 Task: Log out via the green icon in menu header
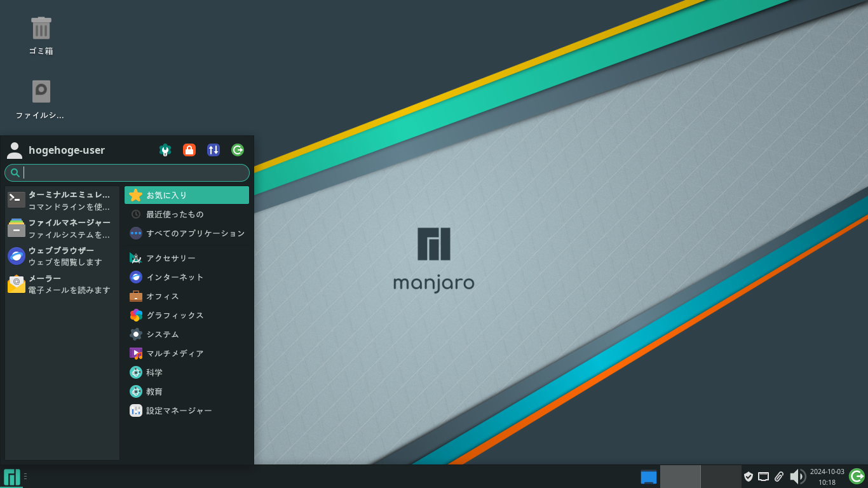point(237,150)
